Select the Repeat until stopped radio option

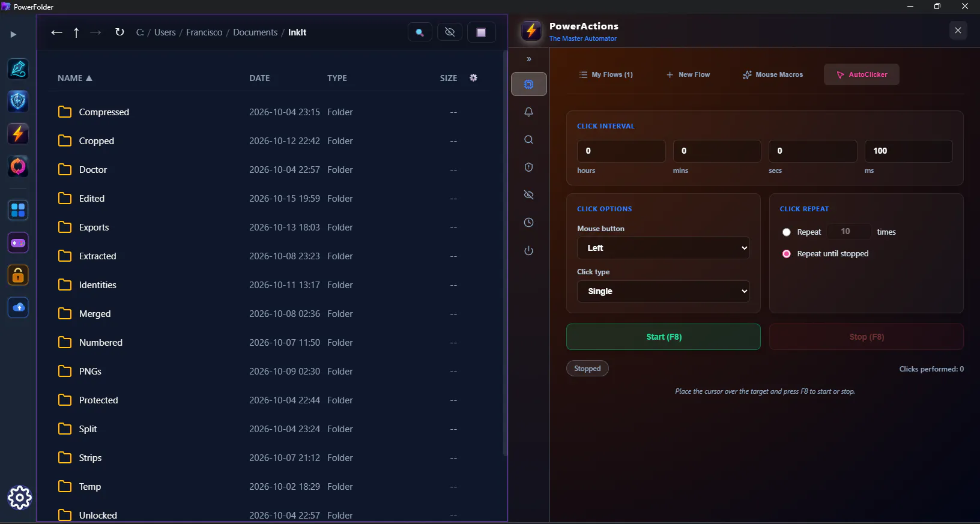point(787,254)
